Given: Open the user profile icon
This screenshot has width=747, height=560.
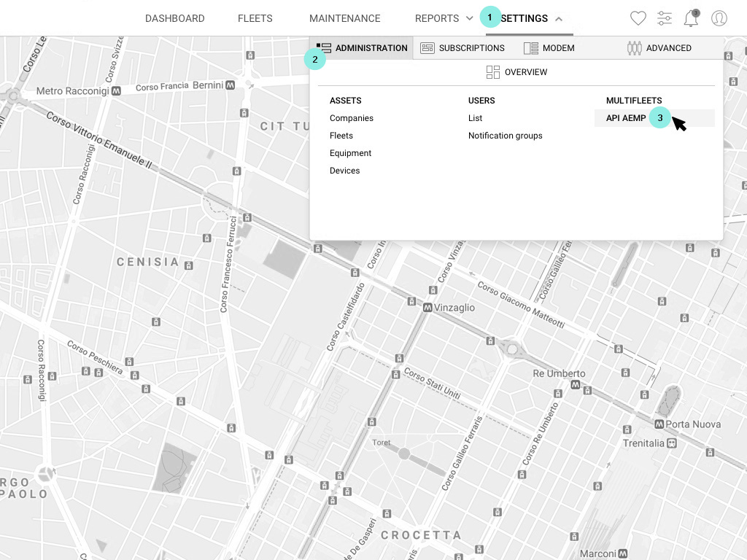Looking at the screenshot, I should click(x=719, y=18).
